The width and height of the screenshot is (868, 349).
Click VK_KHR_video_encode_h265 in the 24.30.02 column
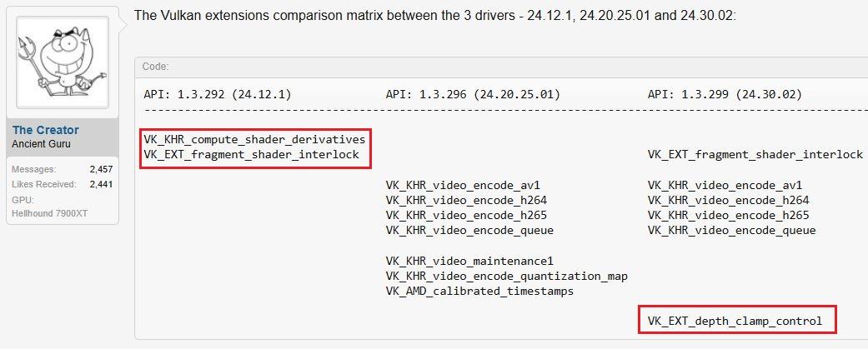click(x=728, y=215)
